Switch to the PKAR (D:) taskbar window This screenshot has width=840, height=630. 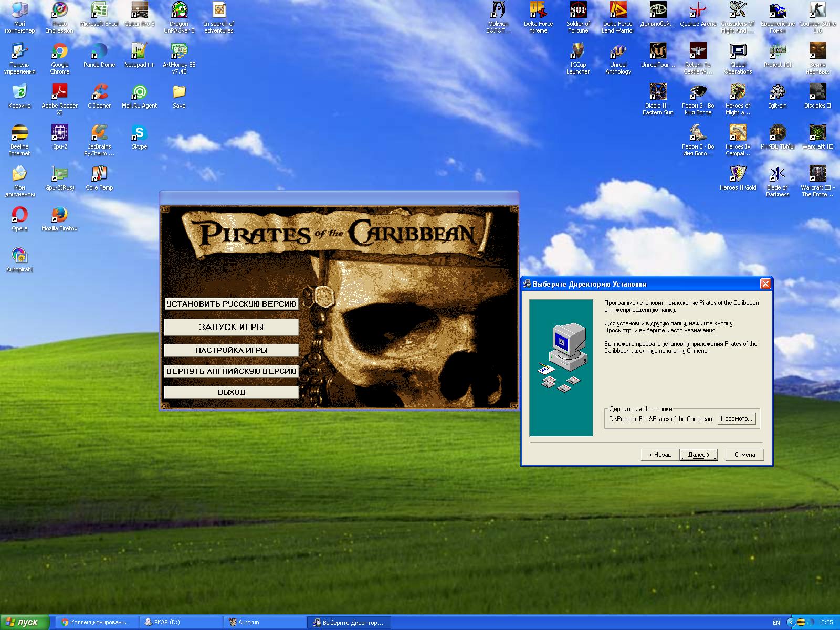coord(181,623)
